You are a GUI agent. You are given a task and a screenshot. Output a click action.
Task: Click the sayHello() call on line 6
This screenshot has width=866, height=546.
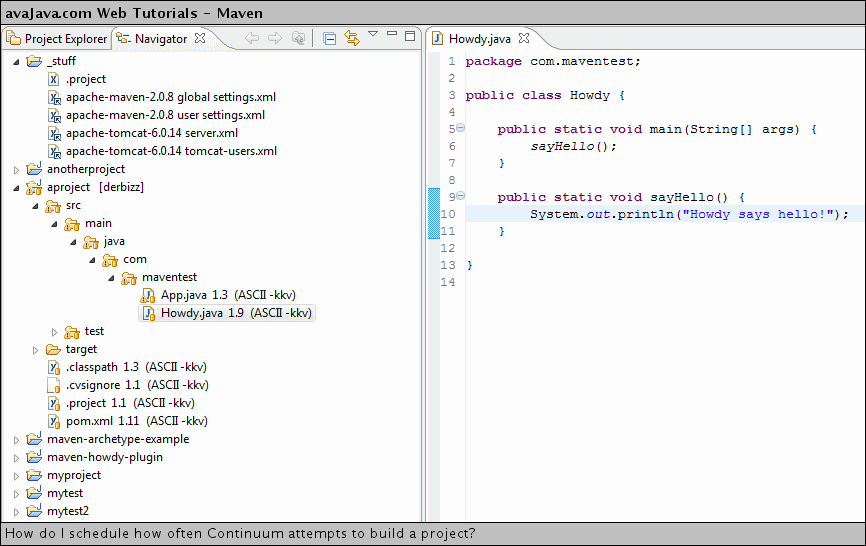(x=573, y=146)
